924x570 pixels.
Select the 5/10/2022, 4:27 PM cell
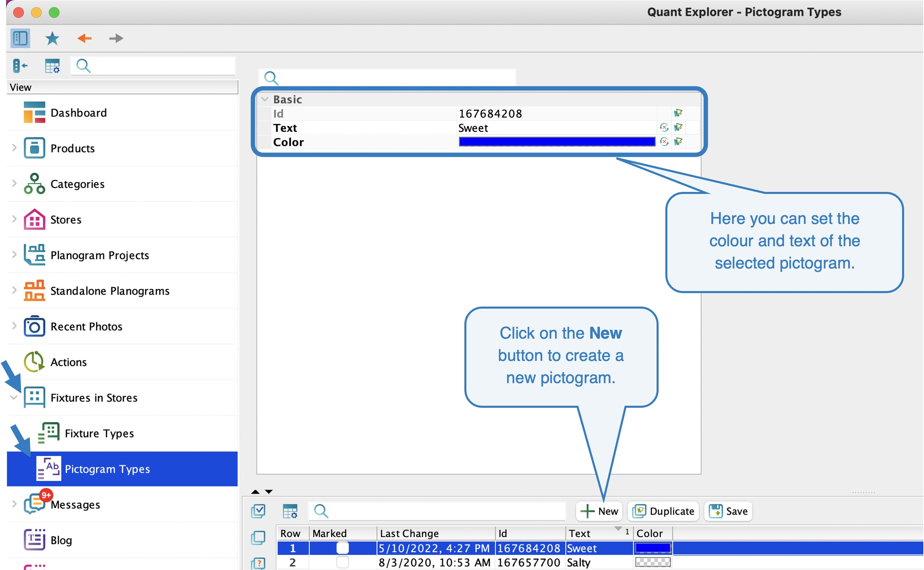click(x=436, y=548)
